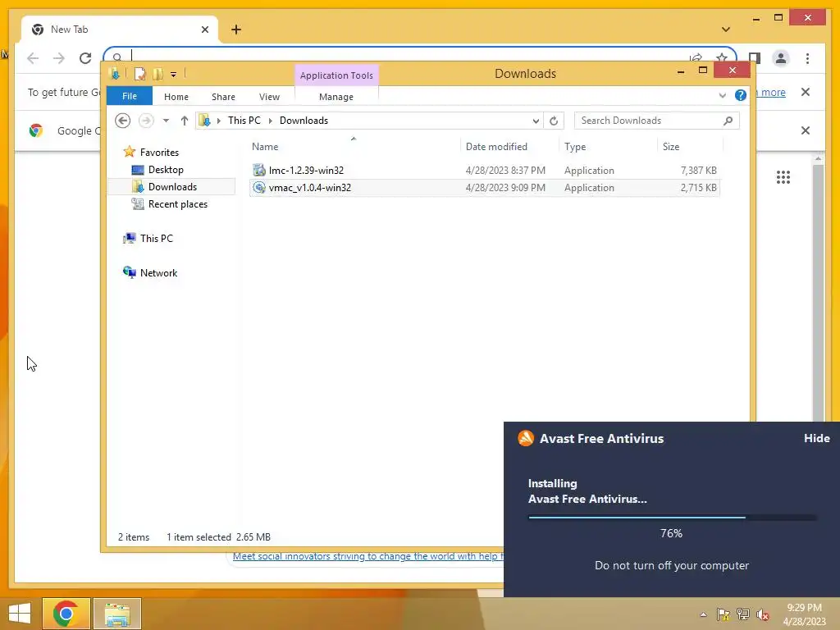Select Favorites in navigation pane

coord(159,153)
